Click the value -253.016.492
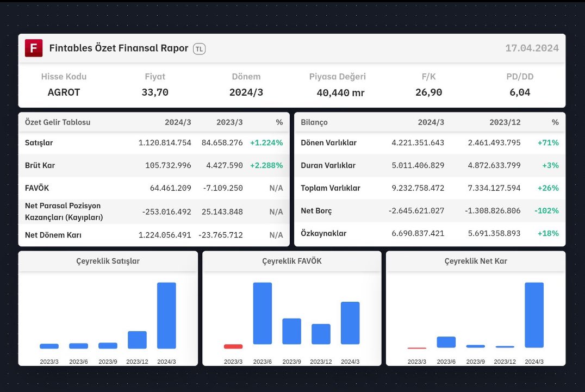Screen dimensions: 585x392 pos(166,212)
